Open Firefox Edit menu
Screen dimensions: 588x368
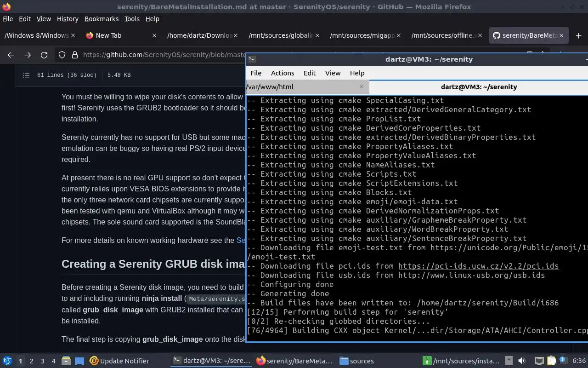click(25, 19)
